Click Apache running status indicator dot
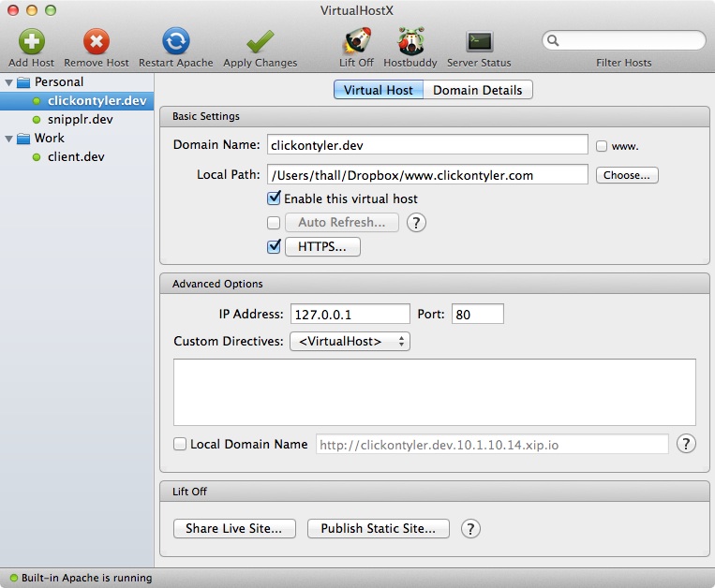The image size is (715, 588). 14,578
